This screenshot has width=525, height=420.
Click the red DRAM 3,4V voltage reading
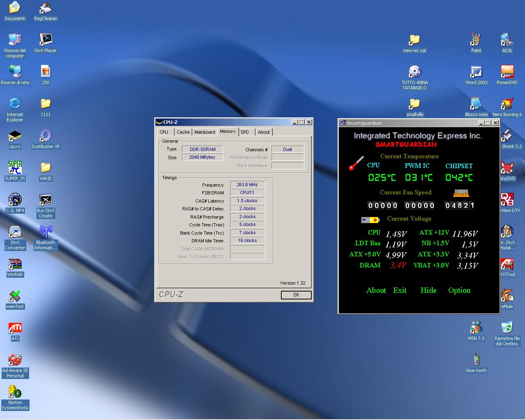pyautogui.click(x=398, y=265)
